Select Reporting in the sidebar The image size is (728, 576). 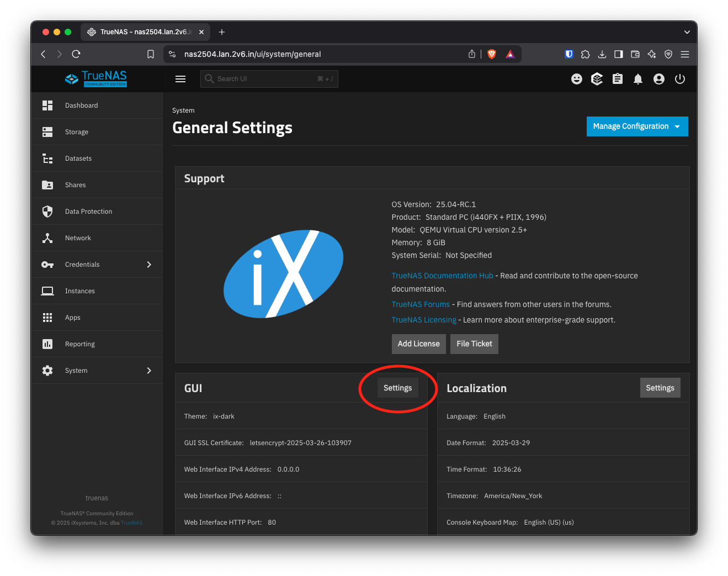click(x=97, y=344)
